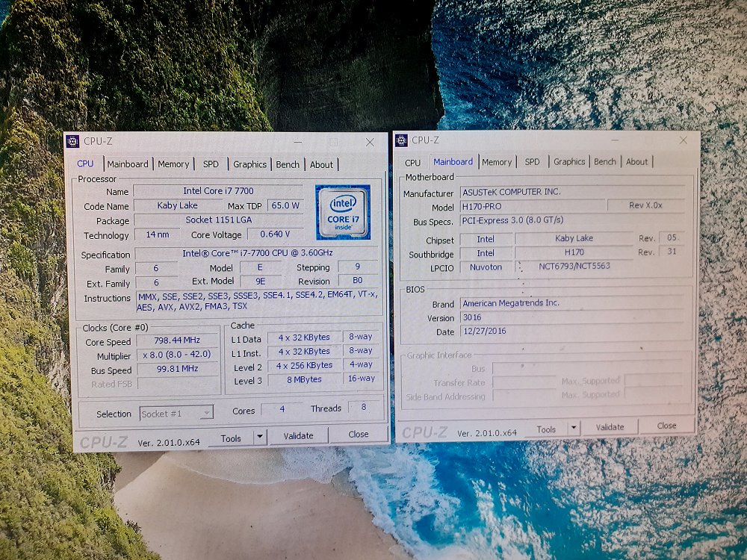This screenshot has height=560, width=747.
Task: Open Tools dropdown arrow in the Mainboard window
Action: click(574, 428)
